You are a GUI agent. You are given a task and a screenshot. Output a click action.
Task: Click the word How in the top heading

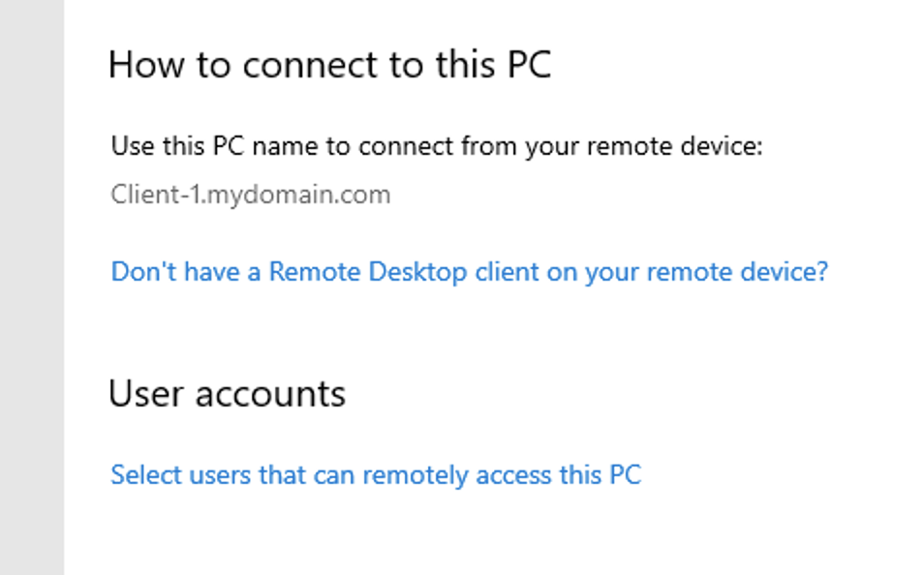[x=146, y=64]
